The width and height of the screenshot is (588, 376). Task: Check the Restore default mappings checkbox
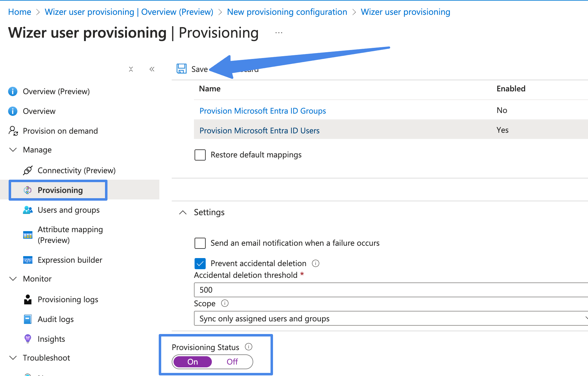click(x=200, y=155)
